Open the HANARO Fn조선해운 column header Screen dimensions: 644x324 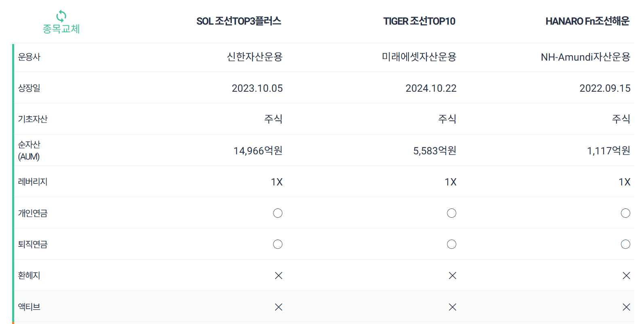click(587, 21)
